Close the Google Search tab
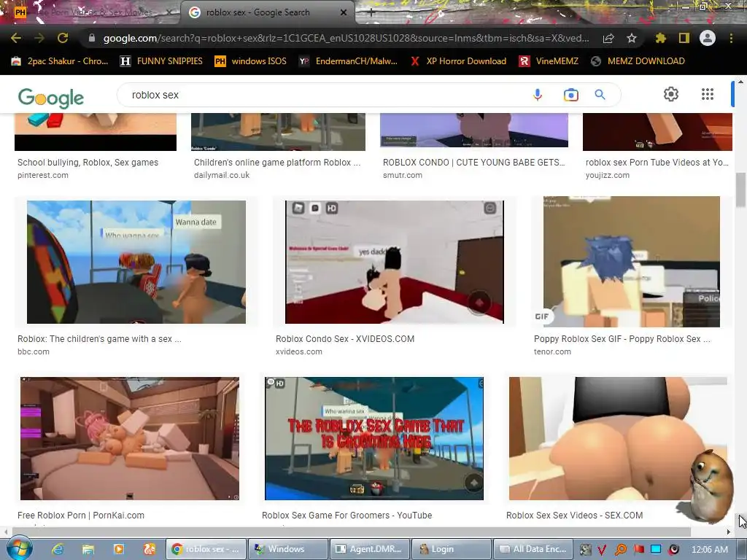 click(x=344, y=13)
